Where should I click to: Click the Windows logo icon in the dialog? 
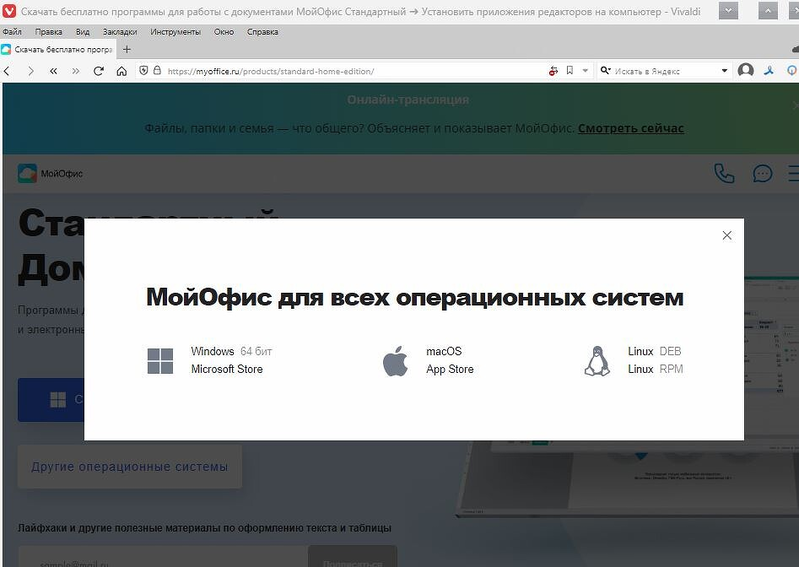tap(160, 361)
